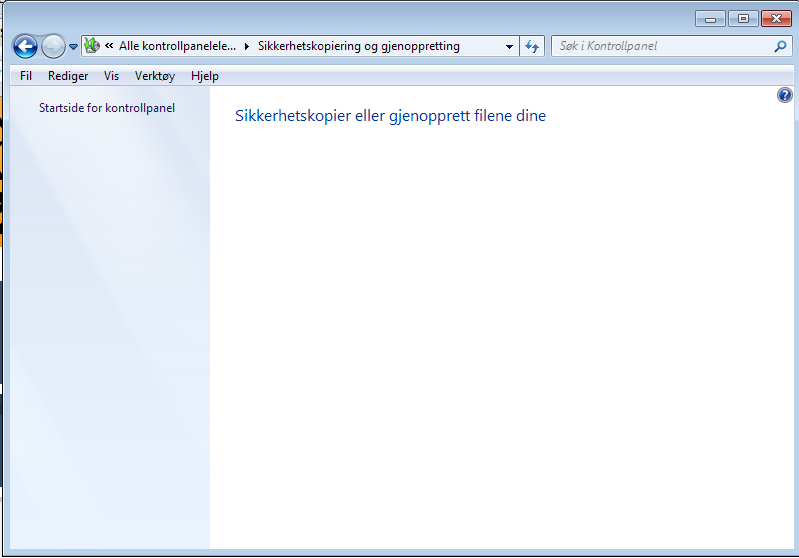Close the window with the red X
The height and width of the screenshot is (558, 799).
point(776,19)
